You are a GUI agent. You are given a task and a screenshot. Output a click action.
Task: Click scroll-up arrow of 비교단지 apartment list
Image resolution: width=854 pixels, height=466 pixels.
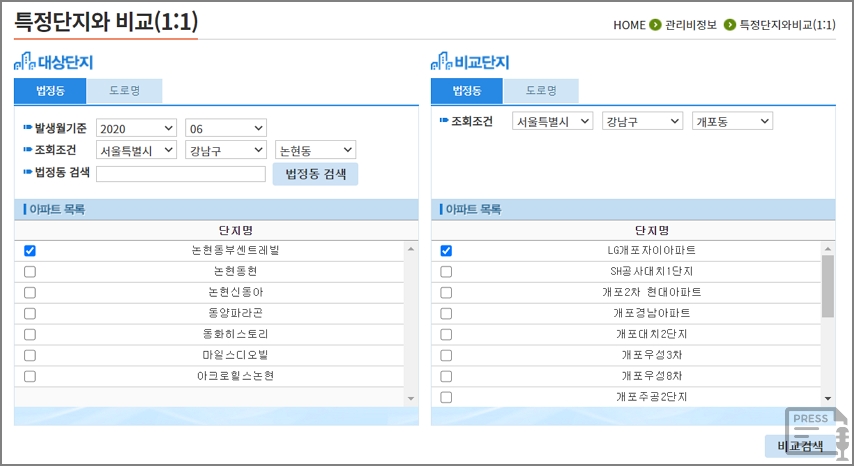(828, 249)
